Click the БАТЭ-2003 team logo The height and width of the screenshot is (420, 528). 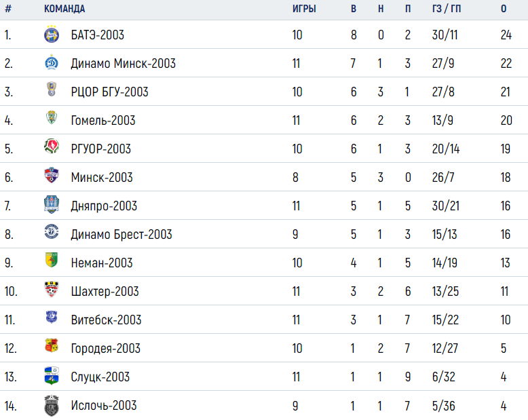(52, 34)
